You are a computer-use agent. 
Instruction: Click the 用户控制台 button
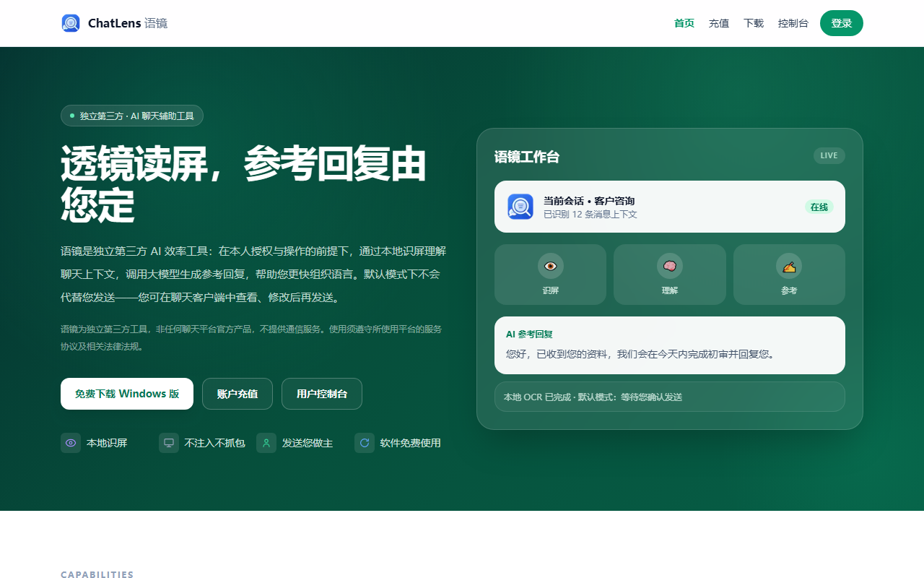[322, 394]
